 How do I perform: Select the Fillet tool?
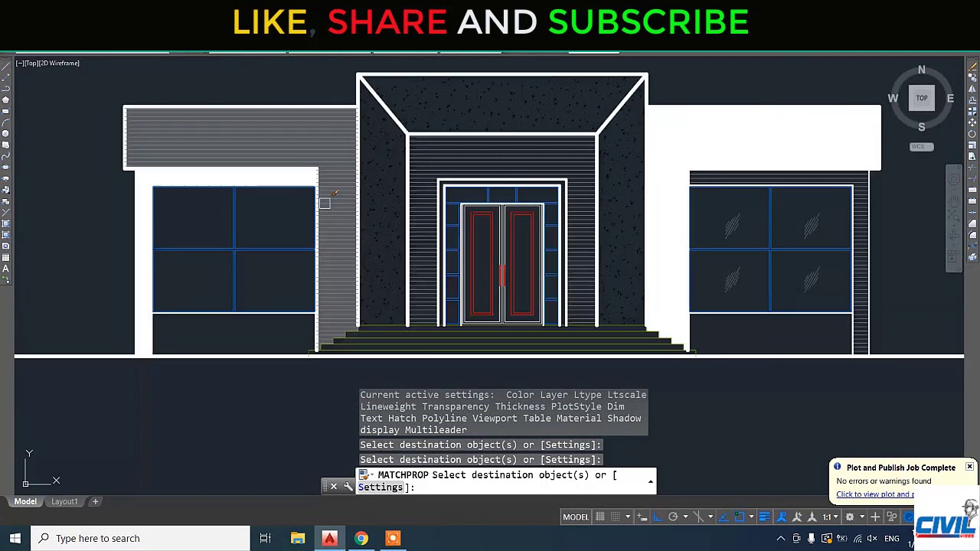[x=972, y=234]
